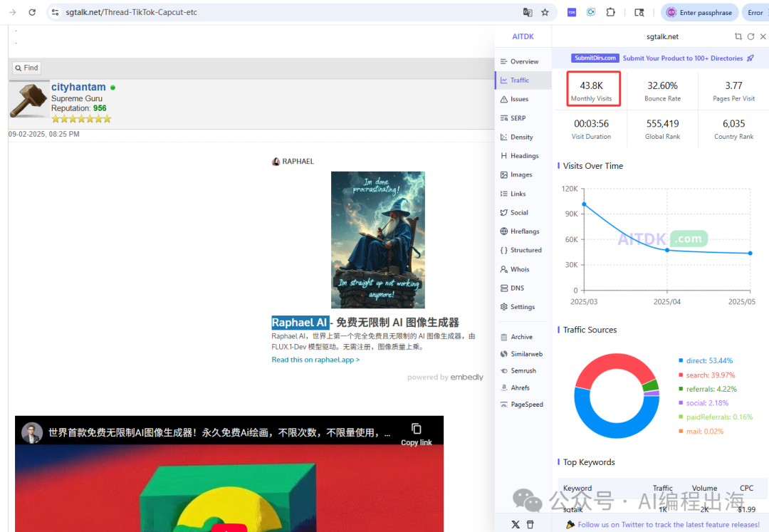769x532 pixels.
Task: Refresh the AITDK panel
Action: (751, 36)
